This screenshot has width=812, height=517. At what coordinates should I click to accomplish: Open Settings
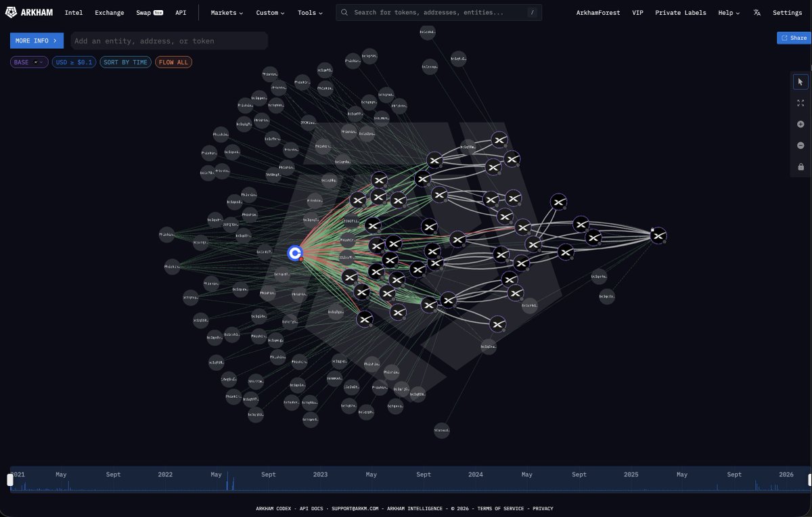click(787, 13)
